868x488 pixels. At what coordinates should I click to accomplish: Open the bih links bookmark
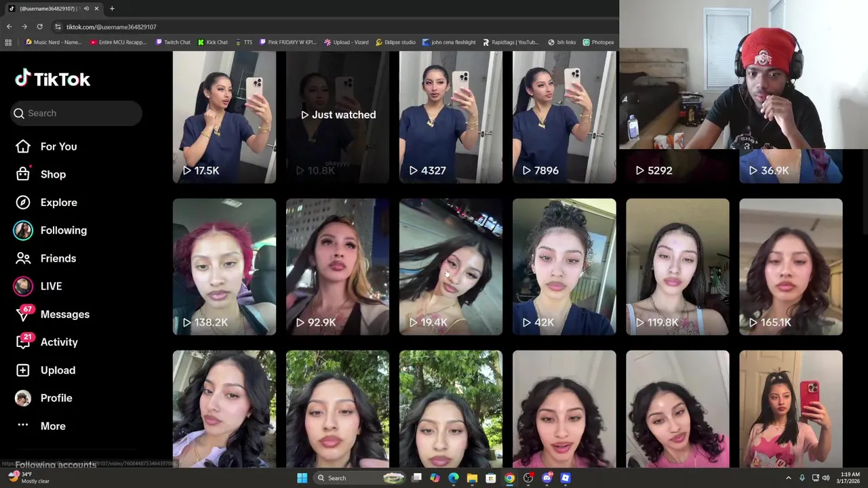561,42
